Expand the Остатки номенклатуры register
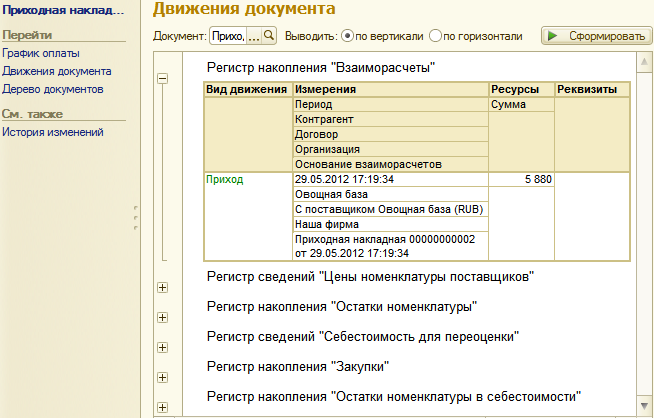This screenshot has height=418, width=654. point(163,317)
